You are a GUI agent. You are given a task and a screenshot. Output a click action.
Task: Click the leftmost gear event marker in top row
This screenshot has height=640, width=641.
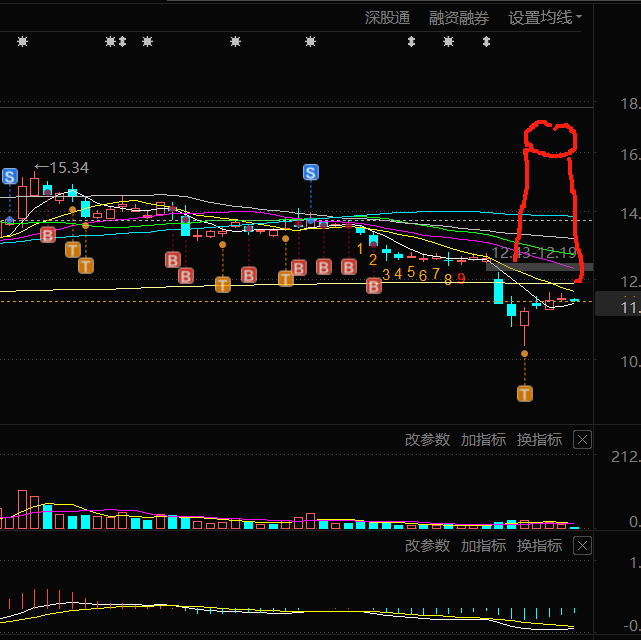coord(22,41)
